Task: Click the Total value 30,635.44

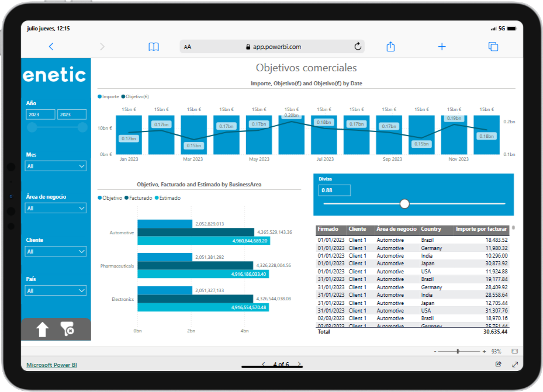Action: click(x=495, y=332)
